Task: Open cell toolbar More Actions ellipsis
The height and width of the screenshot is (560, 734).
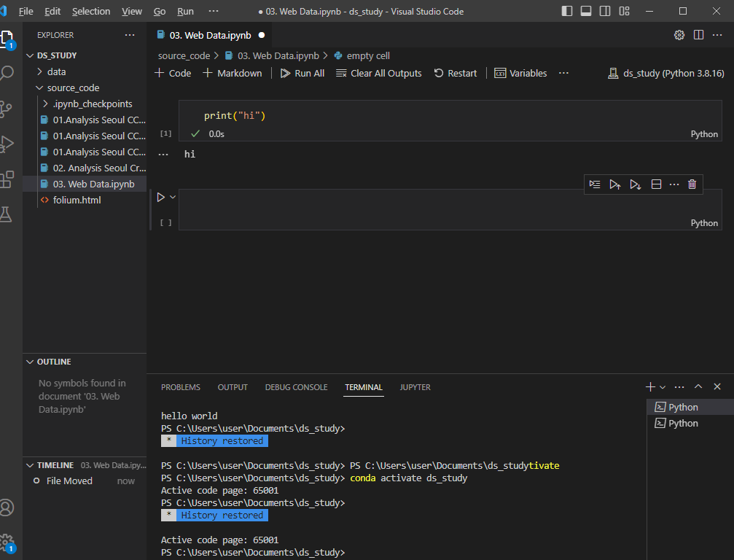Action: pos(674,184)
